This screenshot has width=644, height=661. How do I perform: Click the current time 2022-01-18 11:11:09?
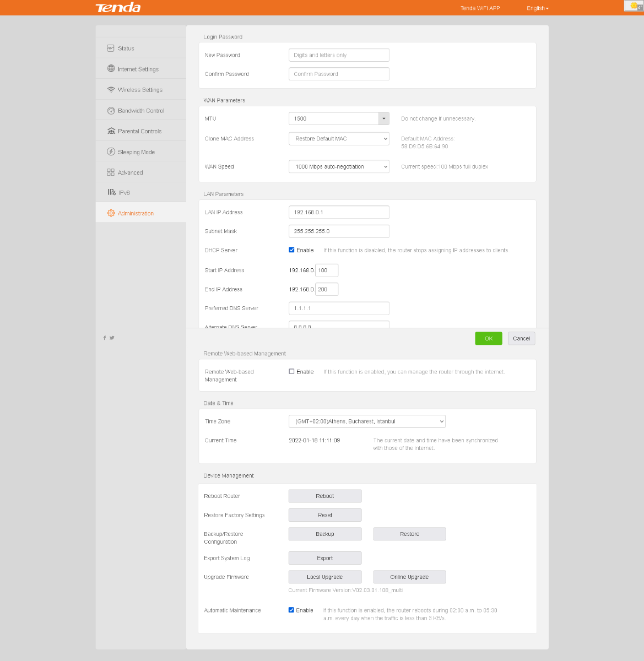click(314, 440)
